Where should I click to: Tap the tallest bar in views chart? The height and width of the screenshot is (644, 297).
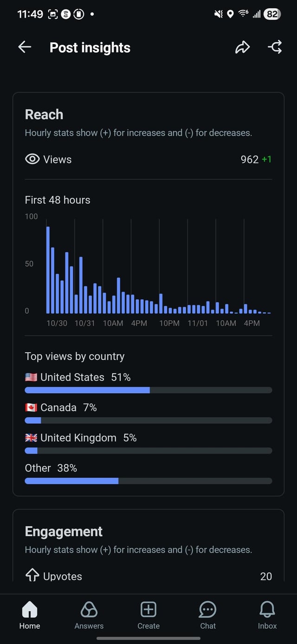tap(48, 269)
